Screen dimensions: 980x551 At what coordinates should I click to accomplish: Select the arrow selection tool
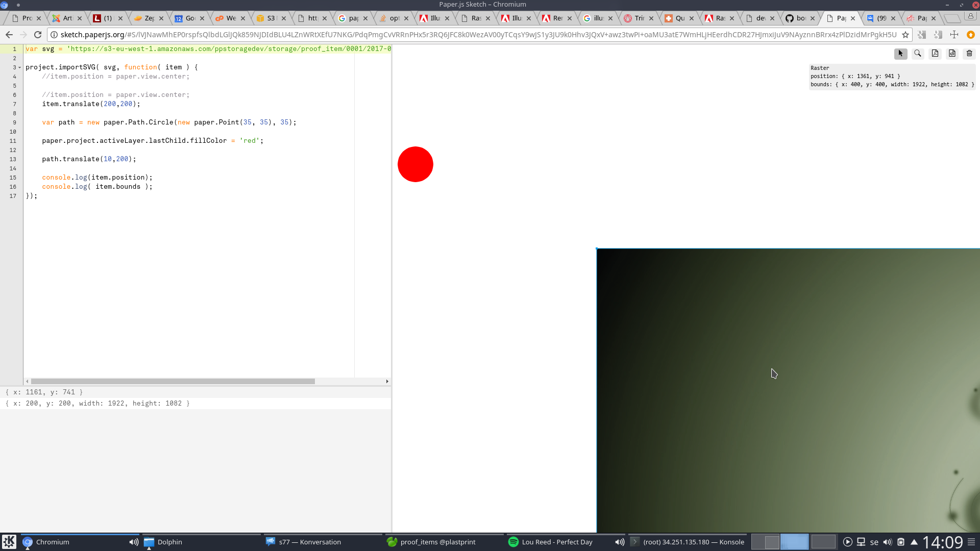[901, 54]
